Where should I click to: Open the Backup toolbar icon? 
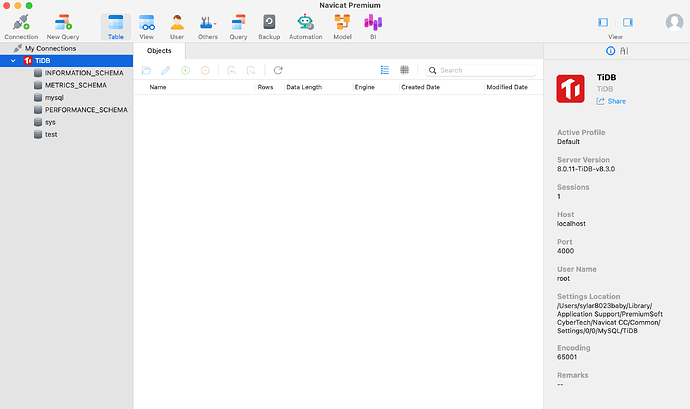(269, 27)
